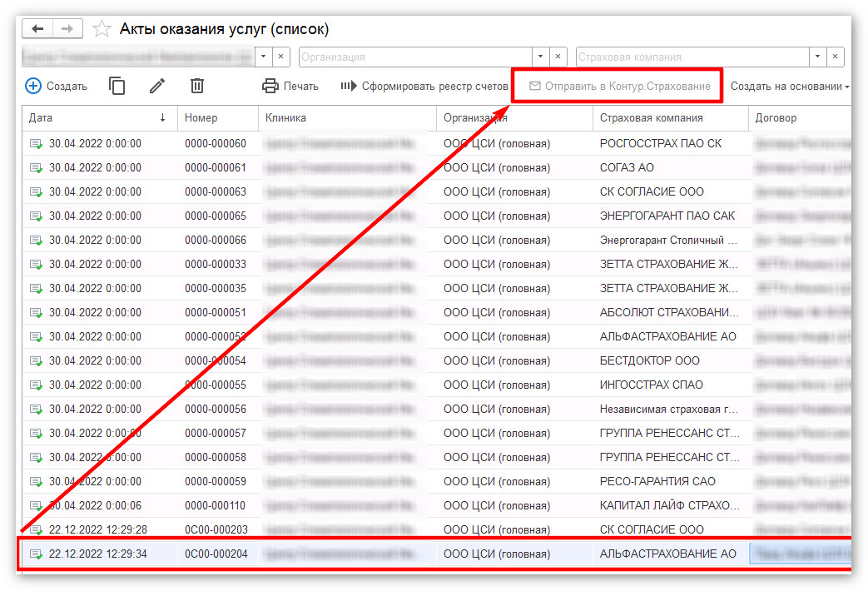
Task: Edit selected act with pencil icon
Action: coord(157,86)
